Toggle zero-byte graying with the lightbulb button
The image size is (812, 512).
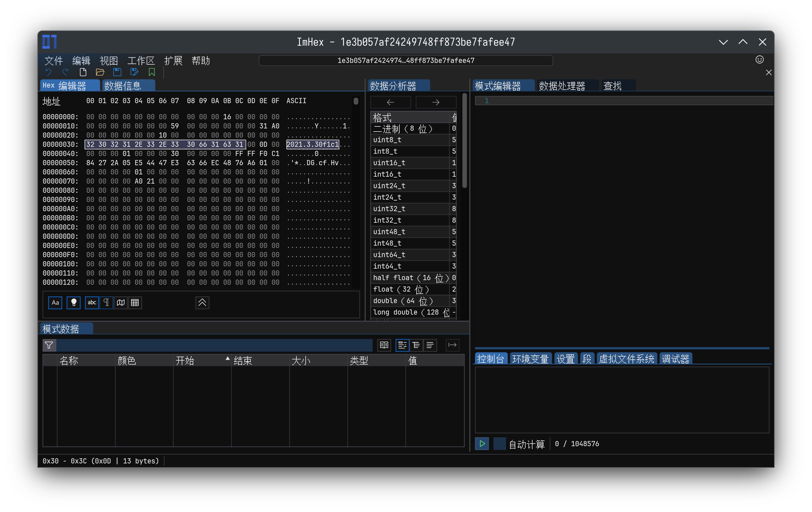tap(74, 302)
